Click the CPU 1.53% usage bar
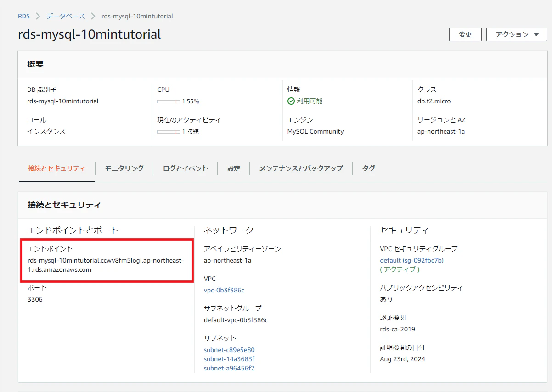This screenshot has height=392, width=552. [x=169, y=101]
